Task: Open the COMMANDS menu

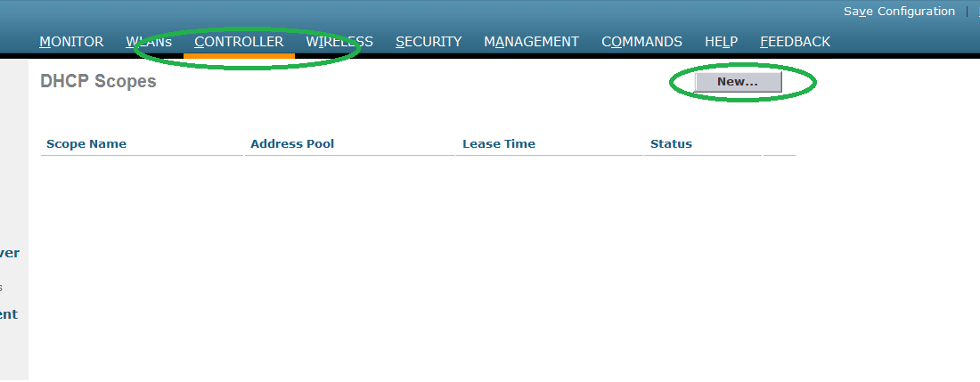Action: tap(641, 42)
